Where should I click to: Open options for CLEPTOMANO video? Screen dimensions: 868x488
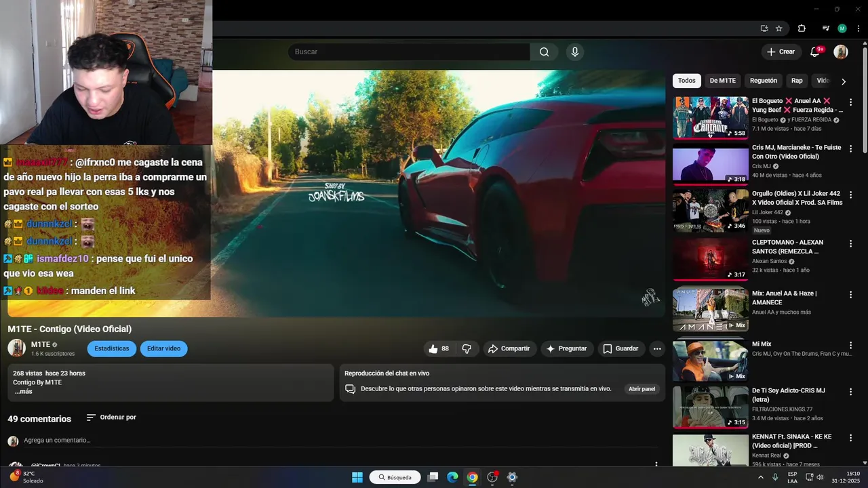click(850, 243)
